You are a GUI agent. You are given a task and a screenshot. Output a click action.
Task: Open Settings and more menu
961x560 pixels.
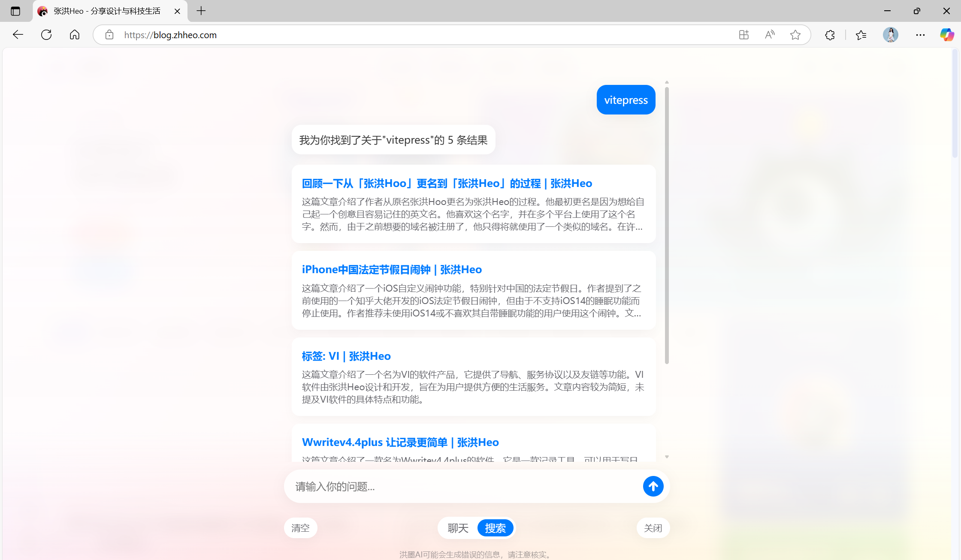click(x=920, y=35)
